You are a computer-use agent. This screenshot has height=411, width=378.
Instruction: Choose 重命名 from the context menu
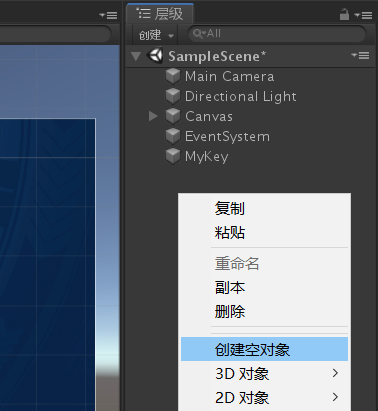(237, 264)
